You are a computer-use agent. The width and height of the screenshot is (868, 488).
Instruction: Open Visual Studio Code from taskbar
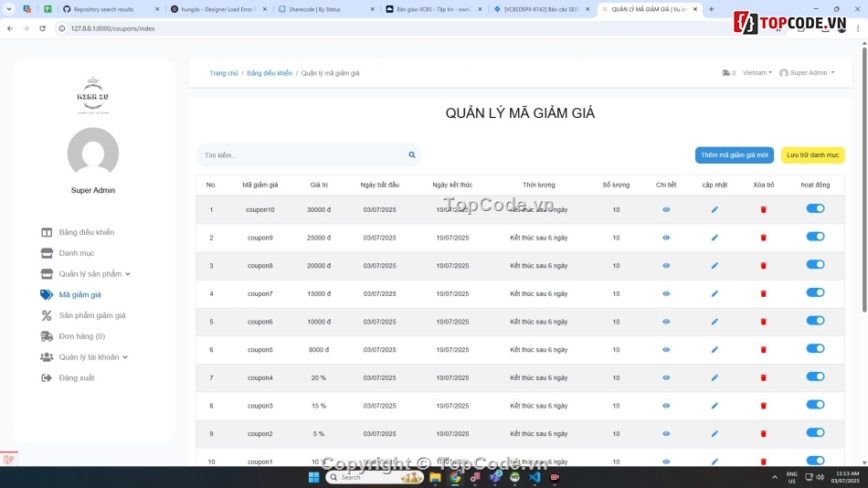[x=535, y=477]
